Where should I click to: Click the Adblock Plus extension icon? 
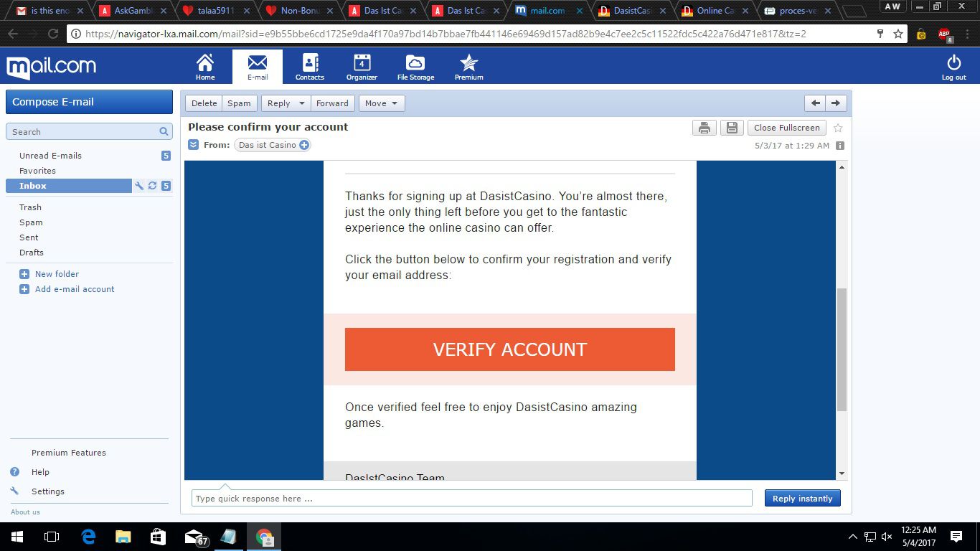click(x=944, y=34)
